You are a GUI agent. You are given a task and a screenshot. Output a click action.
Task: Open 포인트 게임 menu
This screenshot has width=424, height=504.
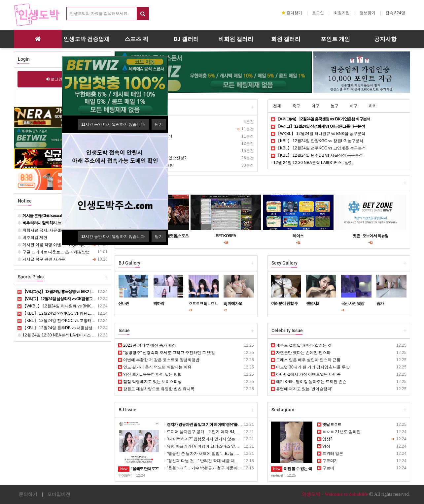tap(335, 39)
